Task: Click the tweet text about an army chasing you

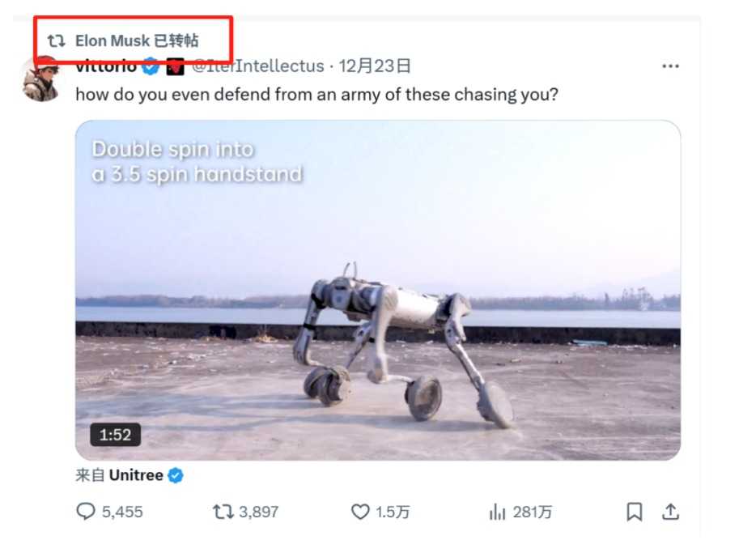Action: click(316, 94)
